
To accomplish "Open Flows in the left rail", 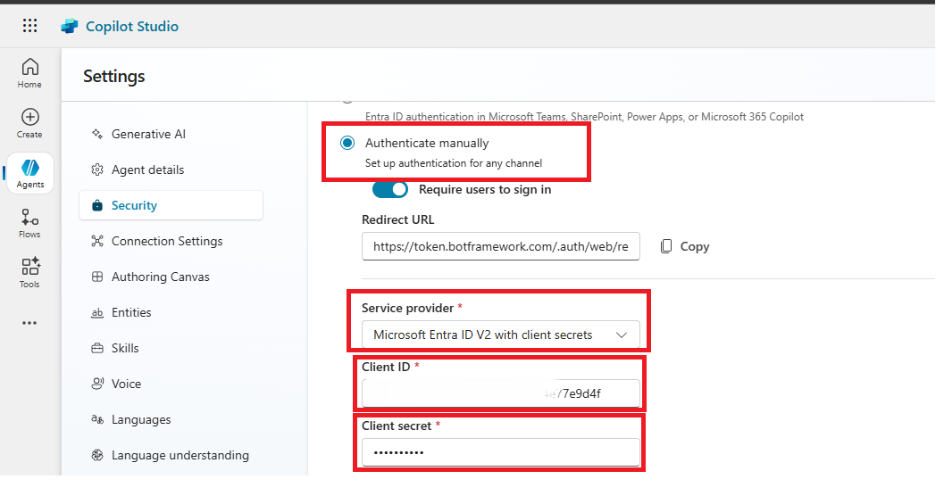I will coord(30,222).
